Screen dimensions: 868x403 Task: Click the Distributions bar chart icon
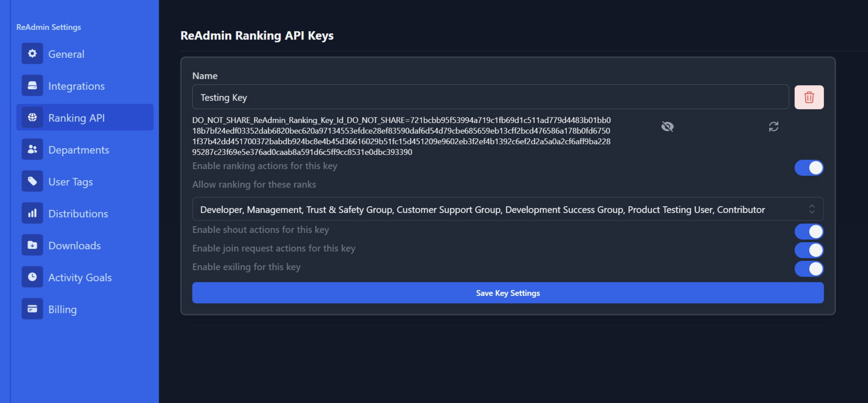tap(32, 213)
